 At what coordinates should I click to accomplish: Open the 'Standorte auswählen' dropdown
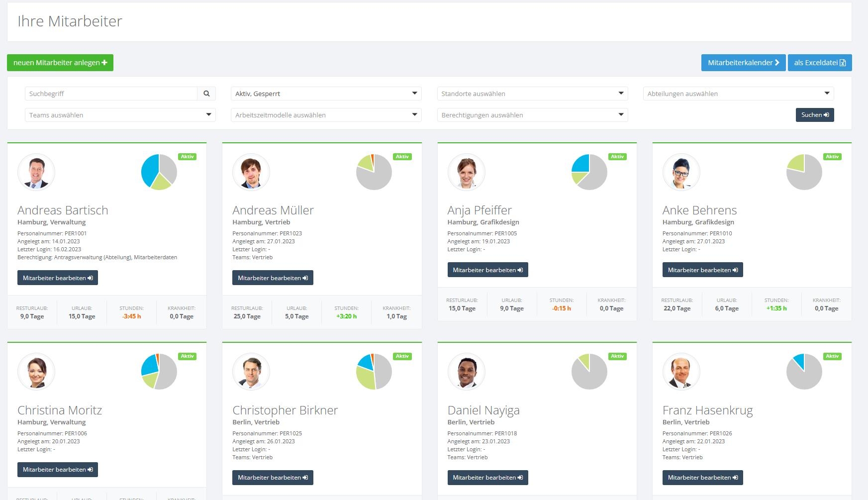[x=532, y=94]
